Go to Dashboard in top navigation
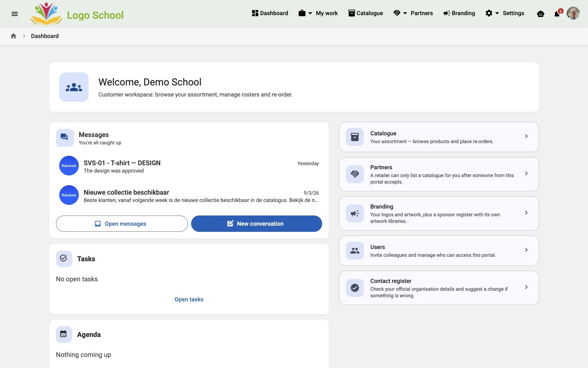Image resolution: width=588 pixels, height=368 pixels. click(270, 13)
